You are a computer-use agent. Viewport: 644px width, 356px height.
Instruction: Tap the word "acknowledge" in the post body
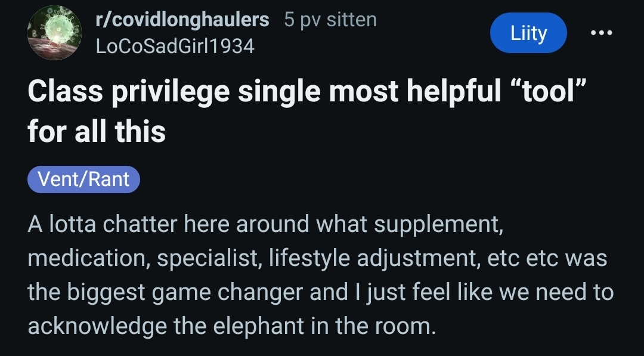pyautogui.click(x=97, y=326)
